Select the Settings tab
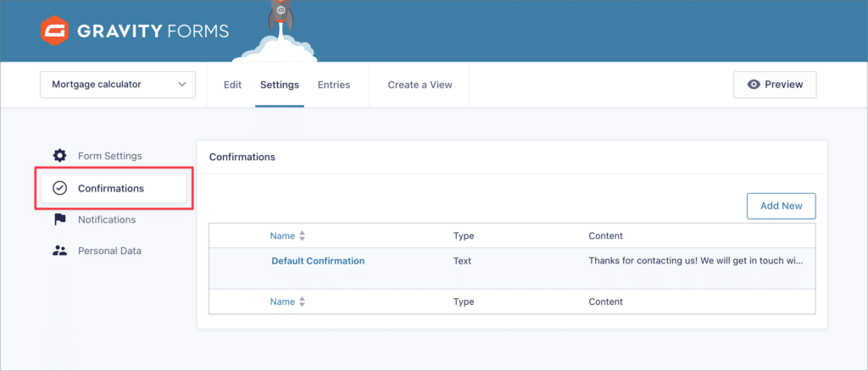This screenshot has width=868, height=371. click(280, 85)
